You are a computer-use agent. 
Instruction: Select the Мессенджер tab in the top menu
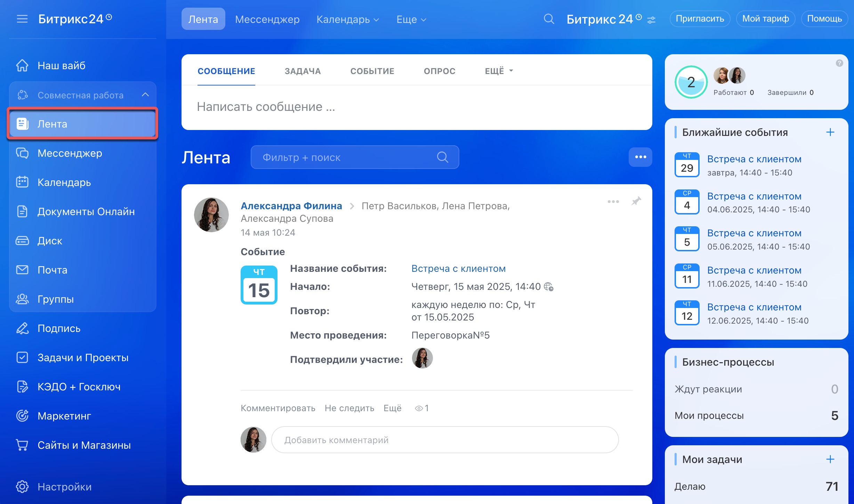coord(267,19)
